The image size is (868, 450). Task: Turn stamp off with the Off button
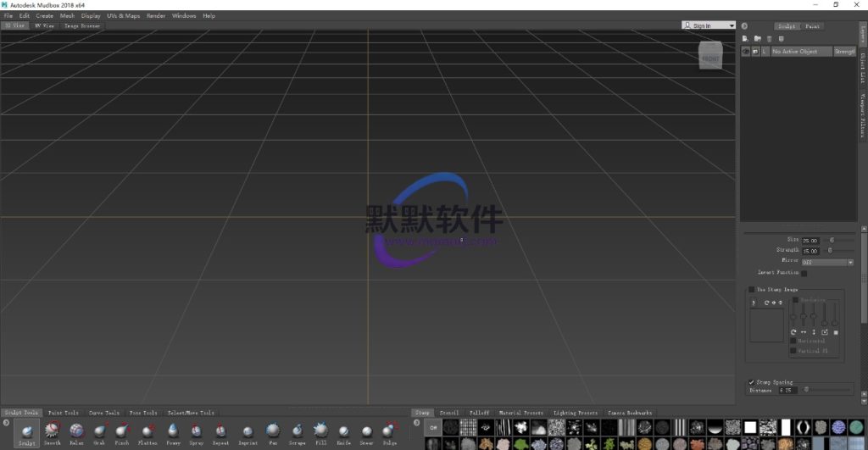(432, 428)
